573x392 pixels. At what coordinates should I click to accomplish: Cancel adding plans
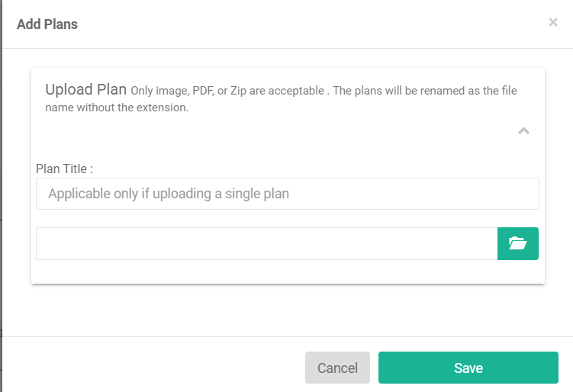(337, 368)
